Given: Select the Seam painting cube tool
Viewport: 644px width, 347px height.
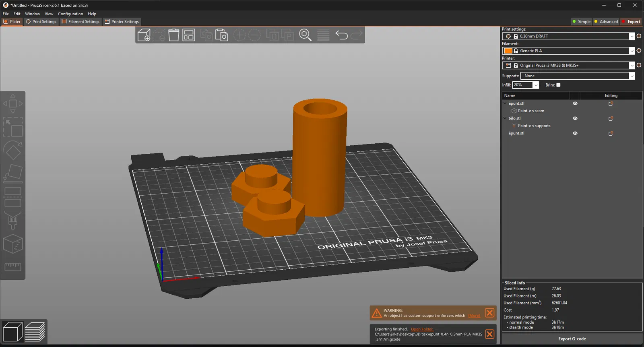Looking at the screenshot, I should click(13, 244).
